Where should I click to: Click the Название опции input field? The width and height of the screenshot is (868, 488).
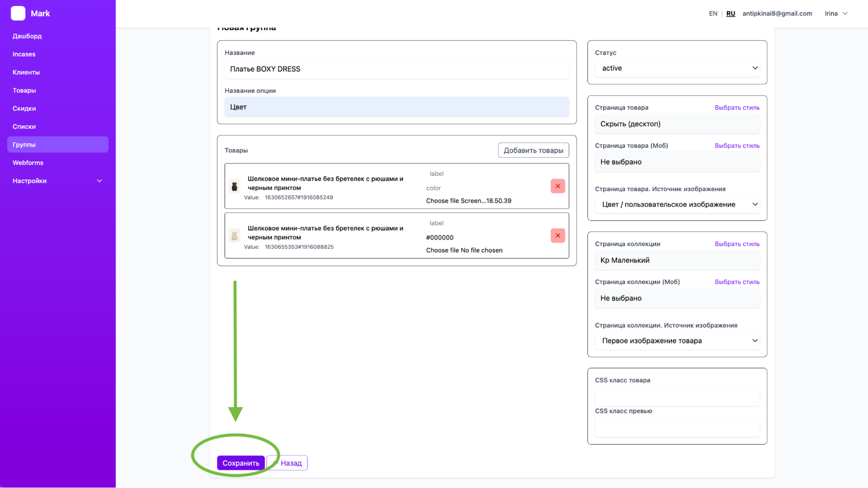tap(396, 107)
